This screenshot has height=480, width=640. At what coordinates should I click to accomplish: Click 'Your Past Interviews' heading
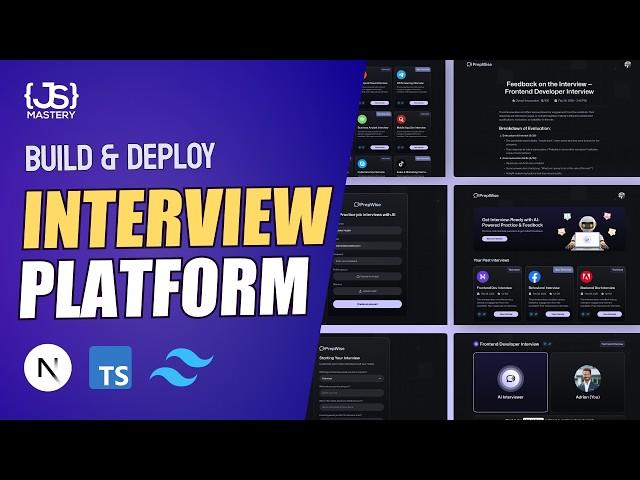click(x=491, y=260)
